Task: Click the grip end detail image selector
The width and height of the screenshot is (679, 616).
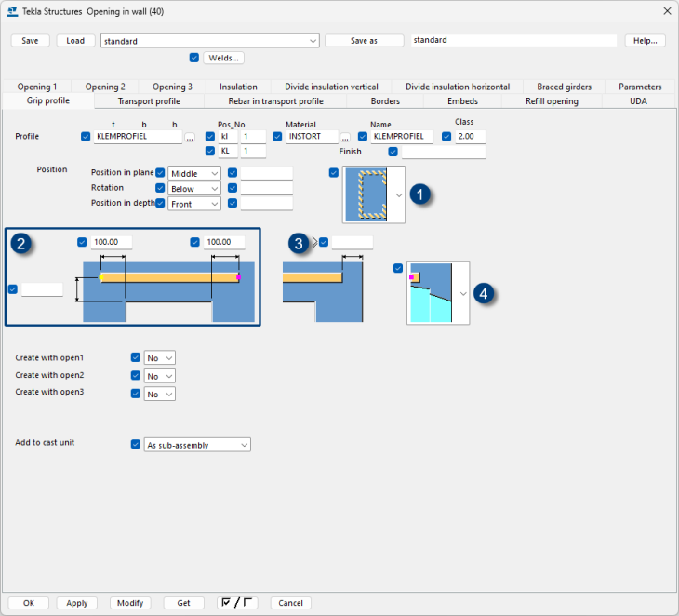Action: 437,293
